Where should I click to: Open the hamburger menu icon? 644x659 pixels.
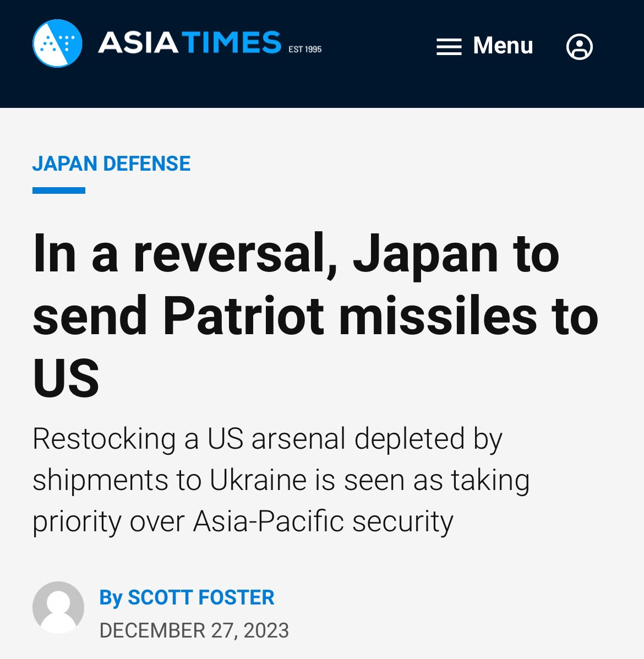(449, 46)
